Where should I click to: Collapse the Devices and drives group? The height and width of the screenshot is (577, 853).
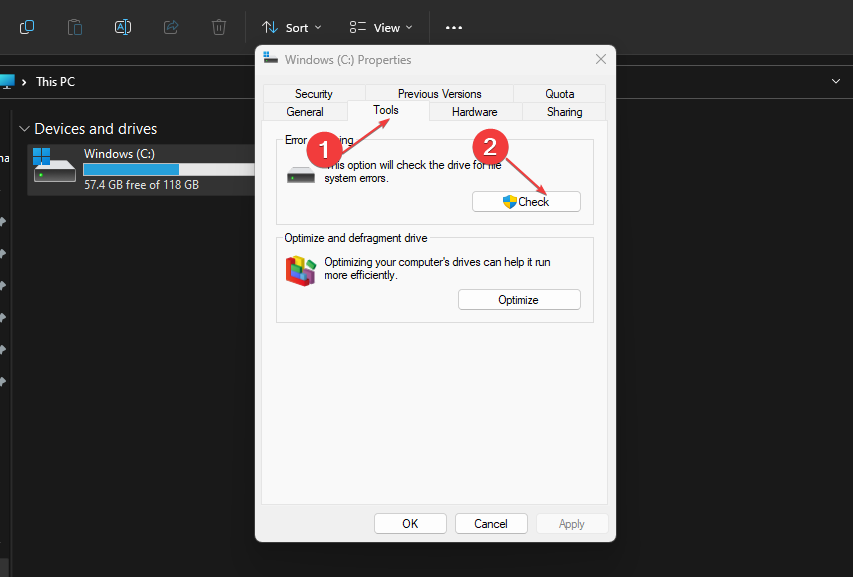pos(24,129)
